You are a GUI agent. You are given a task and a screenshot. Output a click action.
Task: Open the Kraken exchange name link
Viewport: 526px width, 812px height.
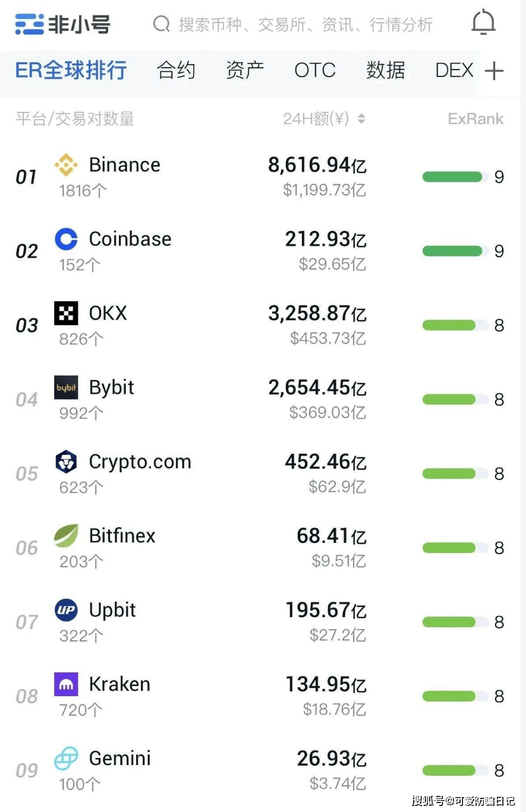point(119,684)
